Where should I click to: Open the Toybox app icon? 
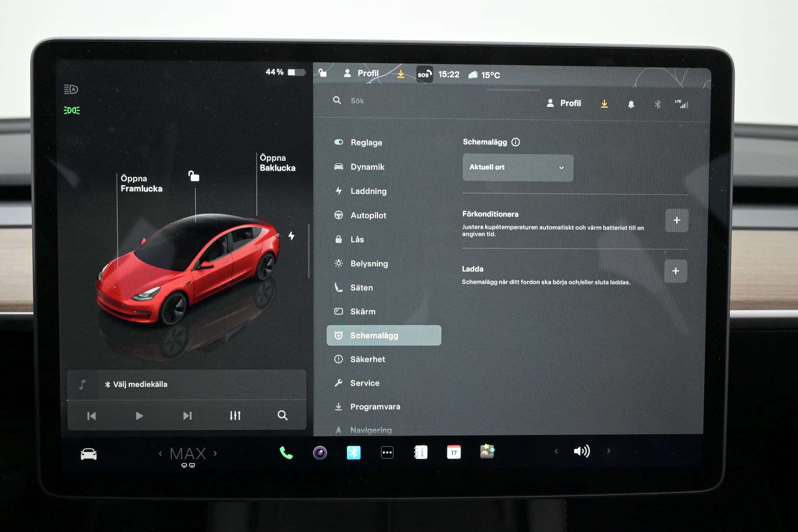[487, 452]
